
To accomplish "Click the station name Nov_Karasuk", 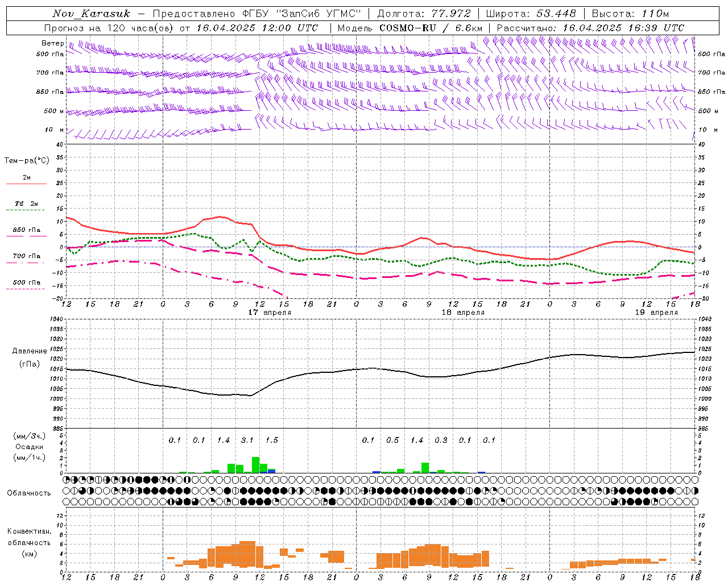I will pos(91,14).
